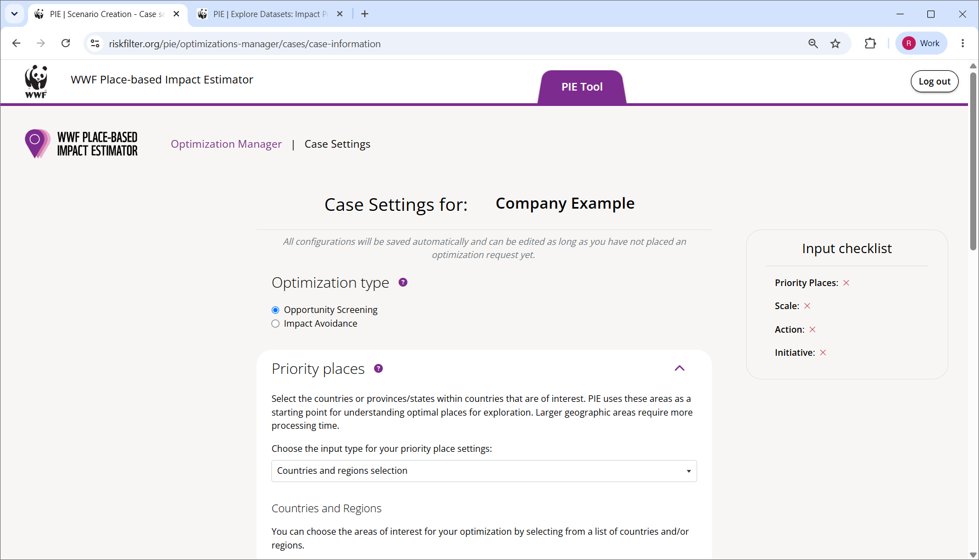Click the Optimization type heading
979x560 pixels.
[x=330, y=283]
